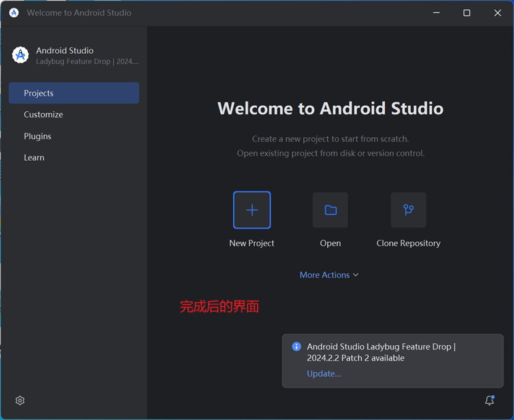Open settings gear at sidebar bottom
This screenshot has height=420, width=514.
click(x=20, y=400)
